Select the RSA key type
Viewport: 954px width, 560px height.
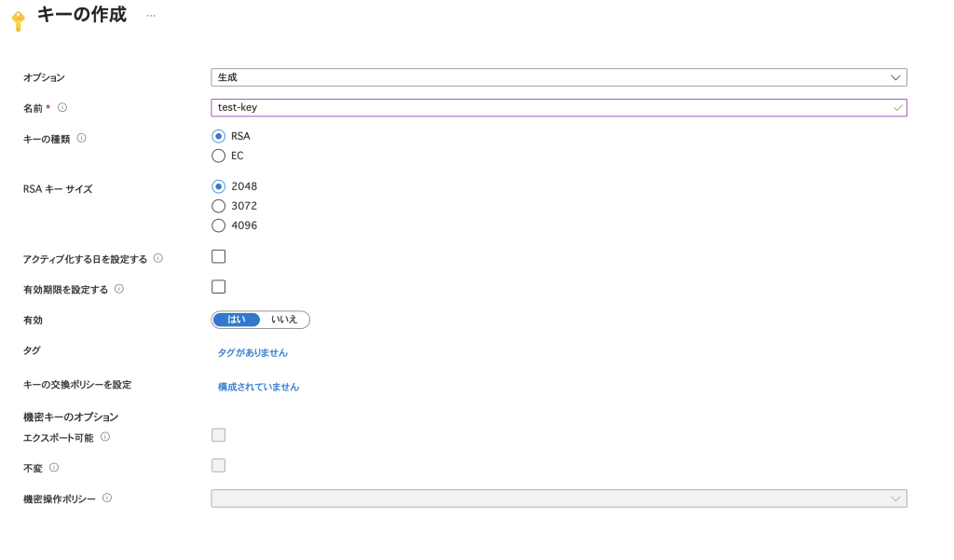click(219, 136)
